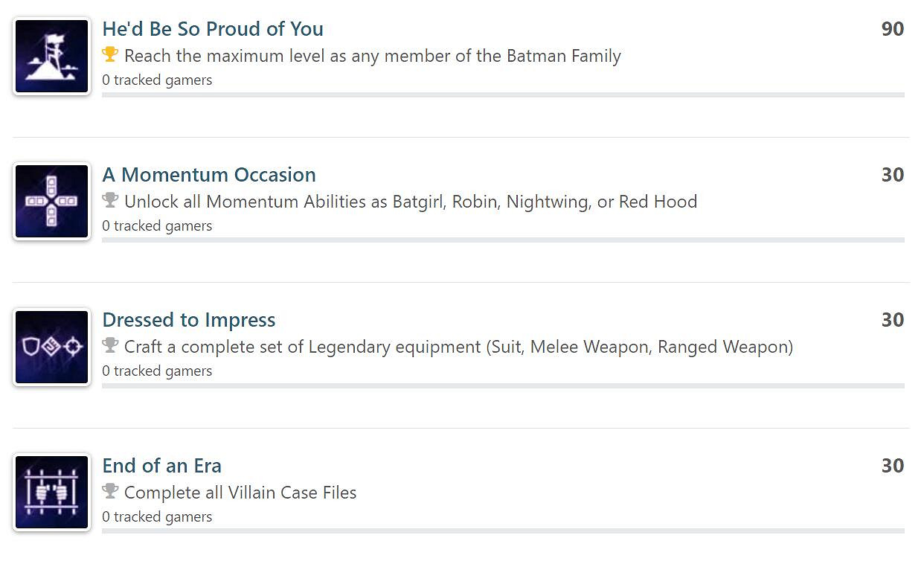This screenshot has height=567, width=924.
Task: Click tracked gamers text under Dressed to Impress
Action: (x=157, y=371)
